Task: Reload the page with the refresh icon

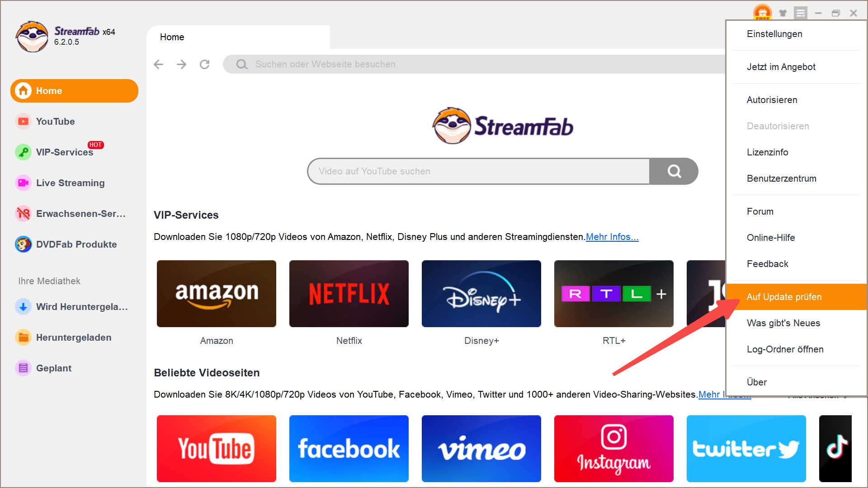Action: [x=205, y=64]
